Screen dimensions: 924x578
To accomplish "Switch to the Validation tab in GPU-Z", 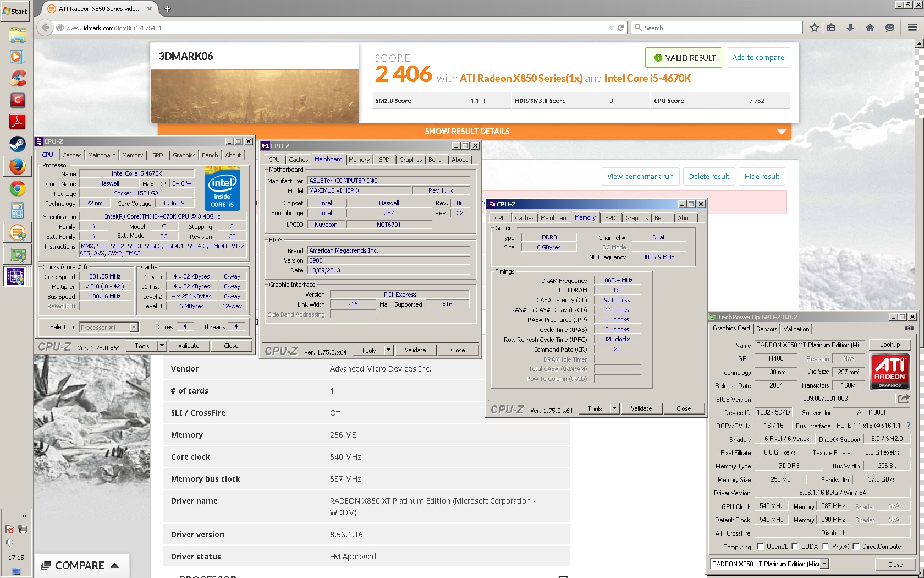I will coord(796,329).
